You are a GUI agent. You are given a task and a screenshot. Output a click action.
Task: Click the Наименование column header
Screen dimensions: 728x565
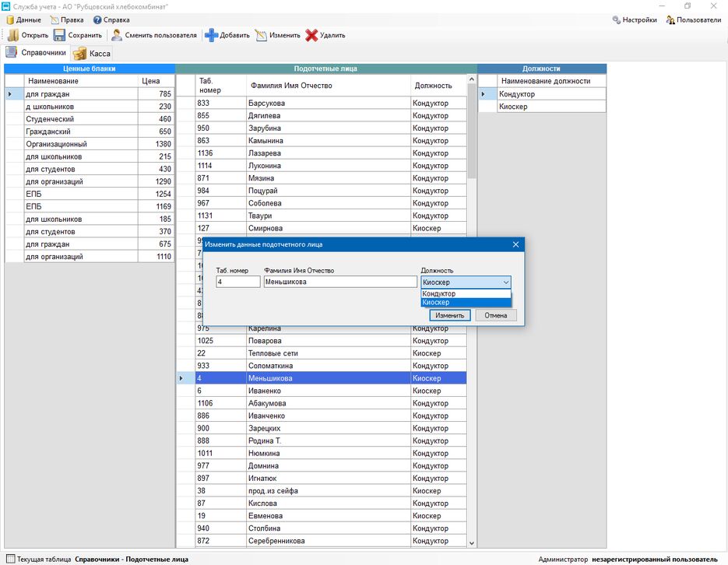[x=81, y=81]
